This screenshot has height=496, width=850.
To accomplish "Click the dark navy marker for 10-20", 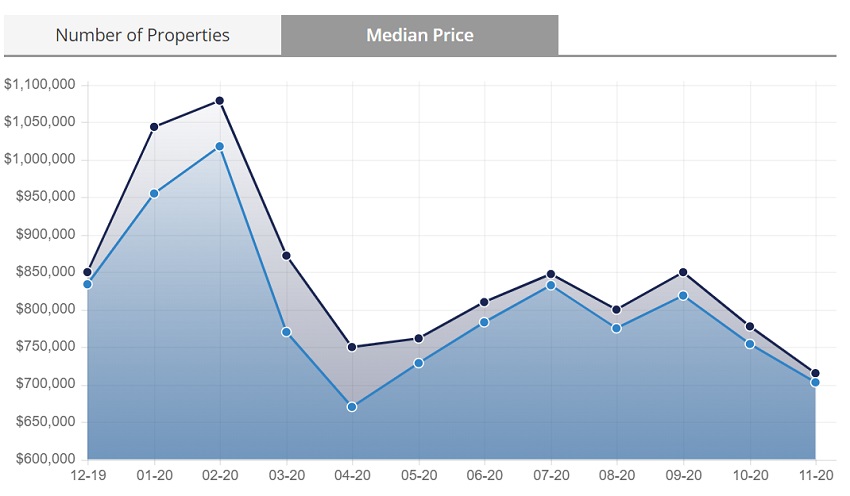I will click(749, 327).
